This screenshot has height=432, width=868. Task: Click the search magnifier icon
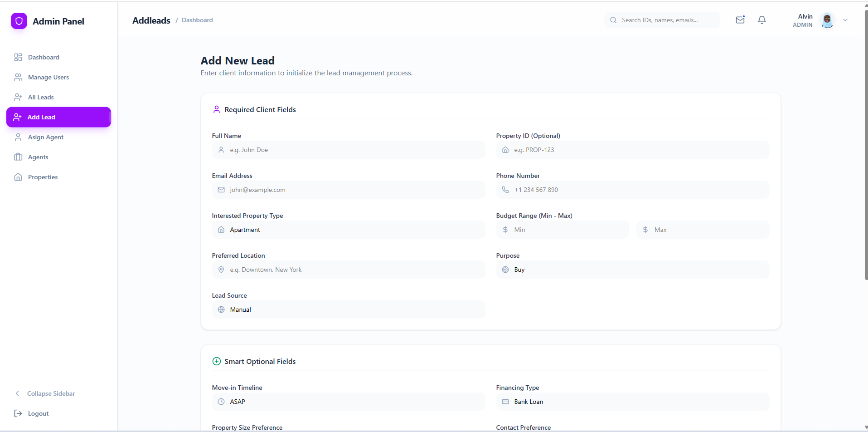pyautogui.click(x=613, y=20)
